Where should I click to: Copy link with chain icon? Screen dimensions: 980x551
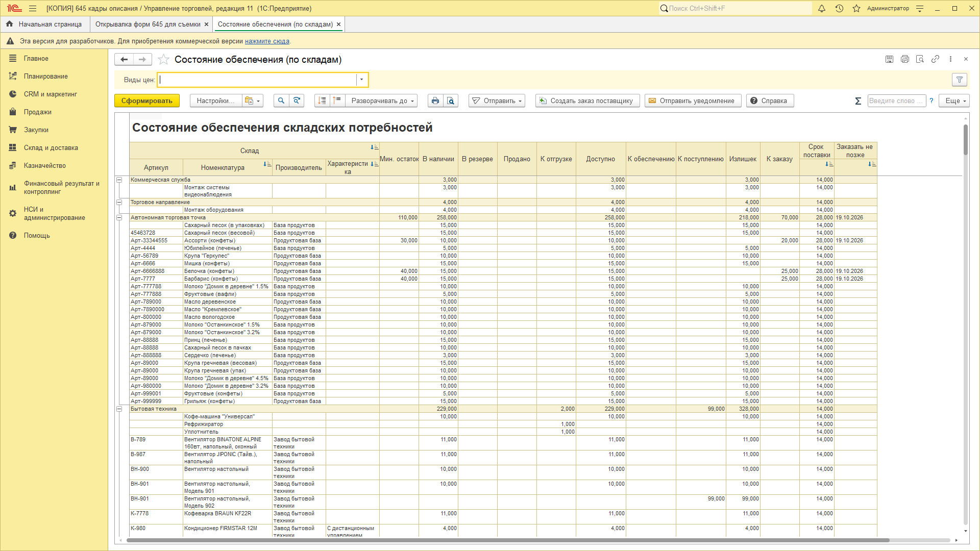tap(935, 59)
